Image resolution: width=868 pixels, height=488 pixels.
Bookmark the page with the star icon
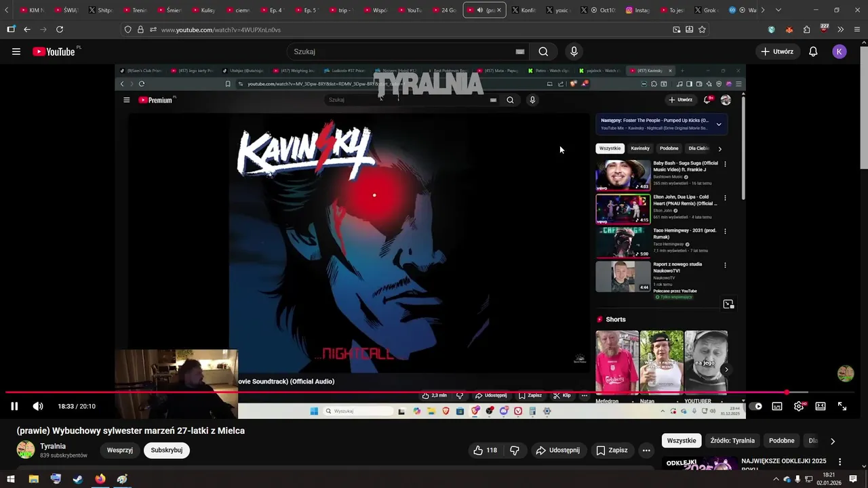[x=702, y=30]
